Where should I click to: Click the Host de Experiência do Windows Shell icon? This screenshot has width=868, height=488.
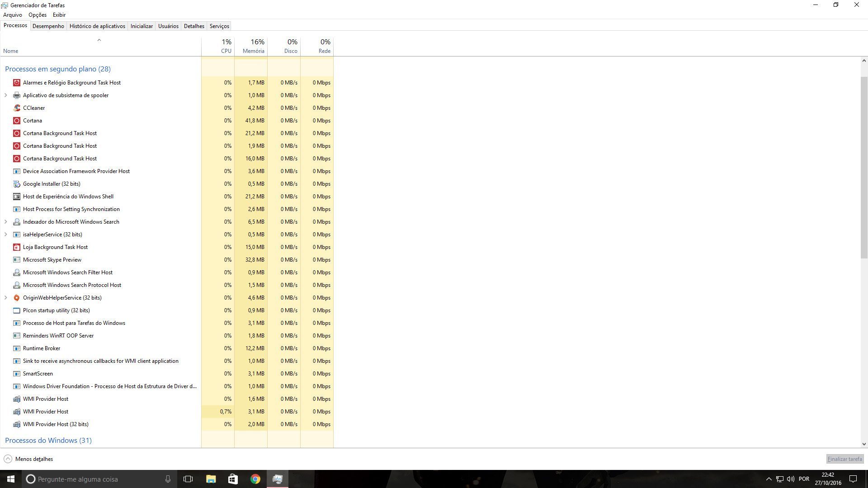17,197
